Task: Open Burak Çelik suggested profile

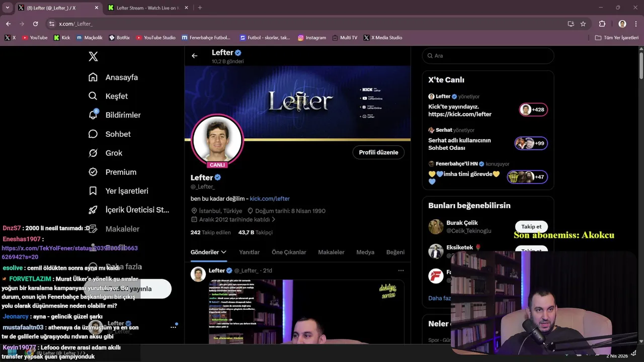Action: [462, 227]
